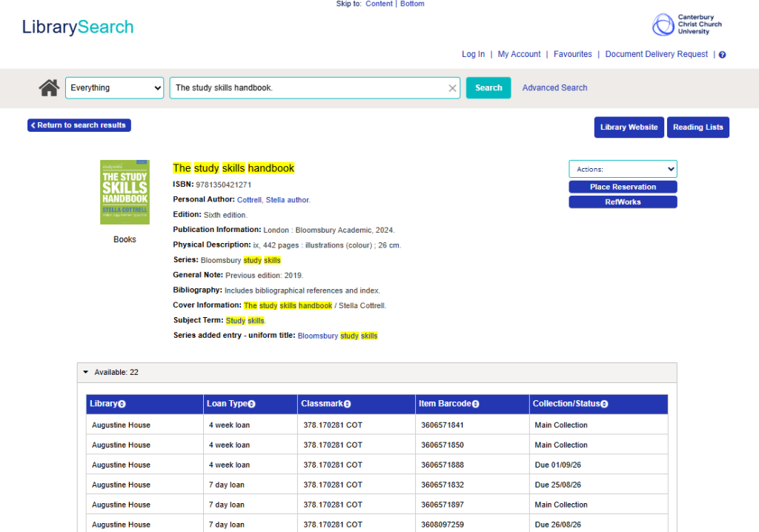Open Reading Lists
Viewport: 759px width, 532px height.
[x=697, y=127]
